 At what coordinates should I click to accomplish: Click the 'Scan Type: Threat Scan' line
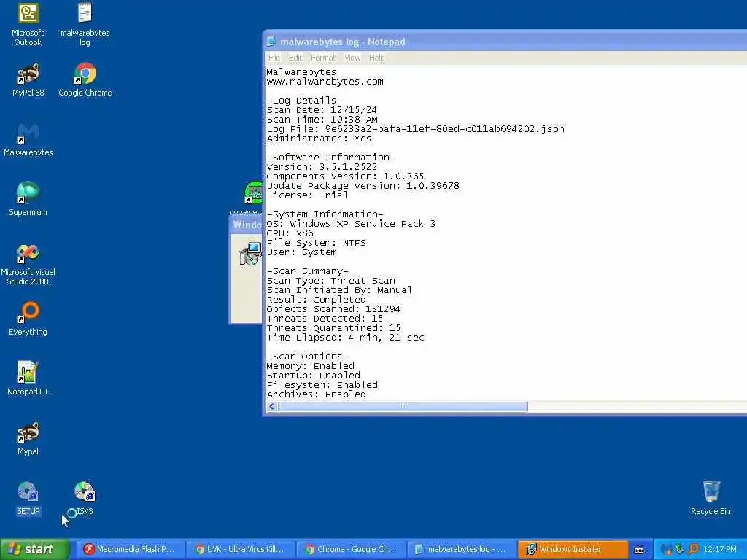click(330, 281)
